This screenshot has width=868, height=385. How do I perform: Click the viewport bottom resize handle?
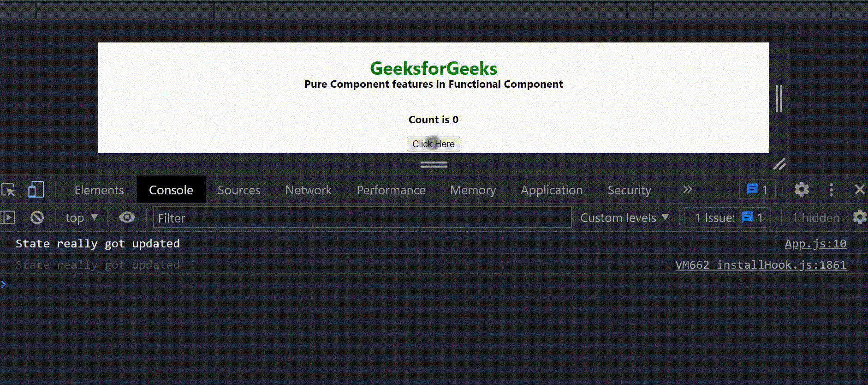click(x=434, y=164)
